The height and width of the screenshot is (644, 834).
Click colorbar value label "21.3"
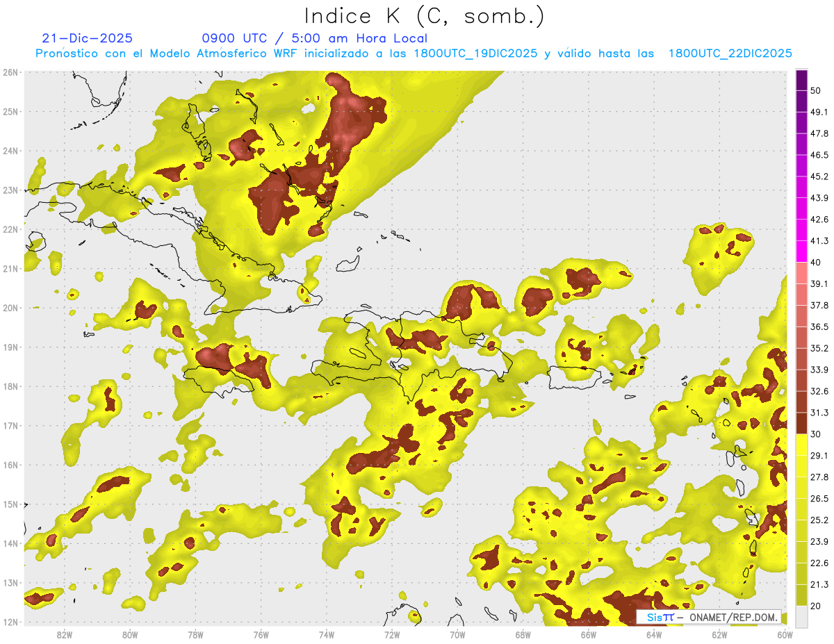click(819, 585)
